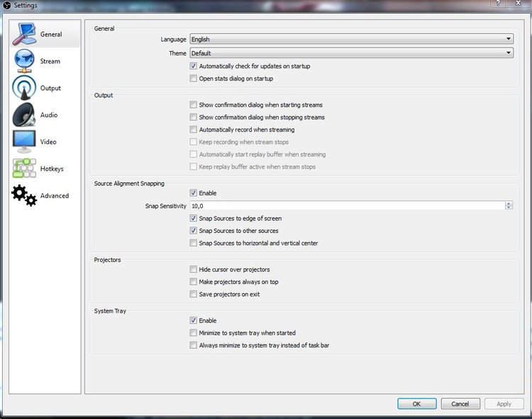Click the Audio speaker icon
Screen dimensions: 532x419
click(24, 114)
